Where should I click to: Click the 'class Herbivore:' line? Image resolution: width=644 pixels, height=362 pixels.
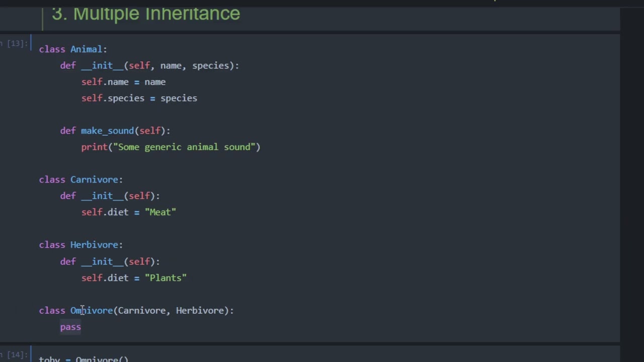[x=80, y=245]
